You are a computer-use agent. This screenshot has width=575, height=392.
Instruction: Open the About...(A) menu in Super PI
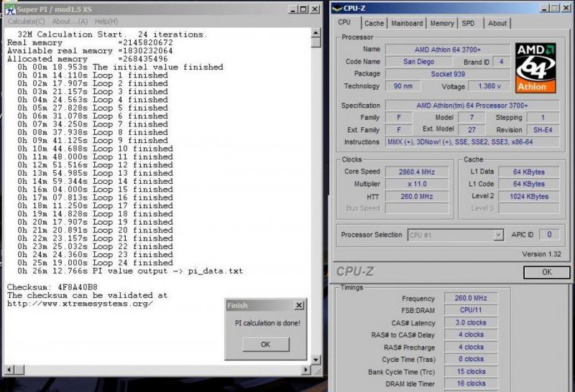pos(70,22)
